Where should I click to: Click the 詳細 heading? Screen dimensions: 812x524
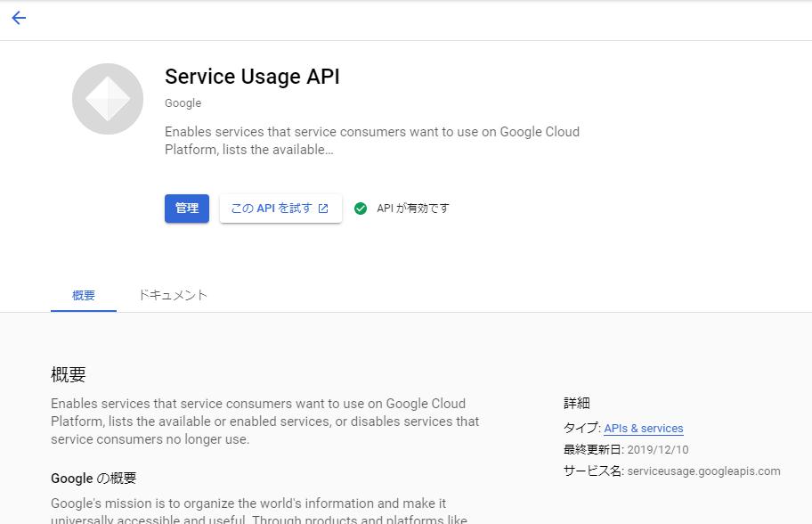click(x=577, y=404)
